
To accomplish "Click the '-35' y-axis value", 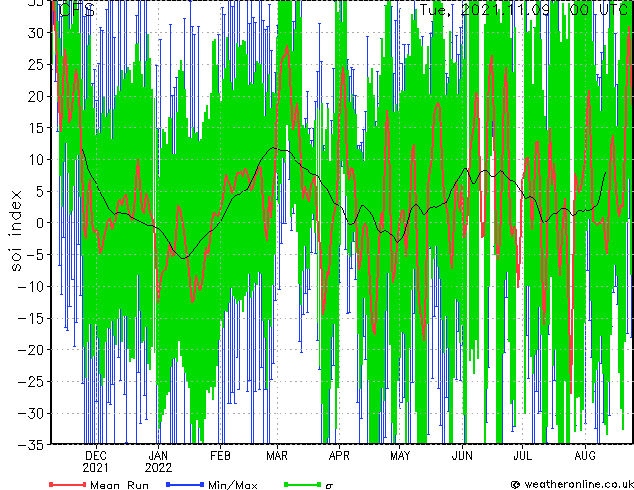I will click(x=31, y=445).
